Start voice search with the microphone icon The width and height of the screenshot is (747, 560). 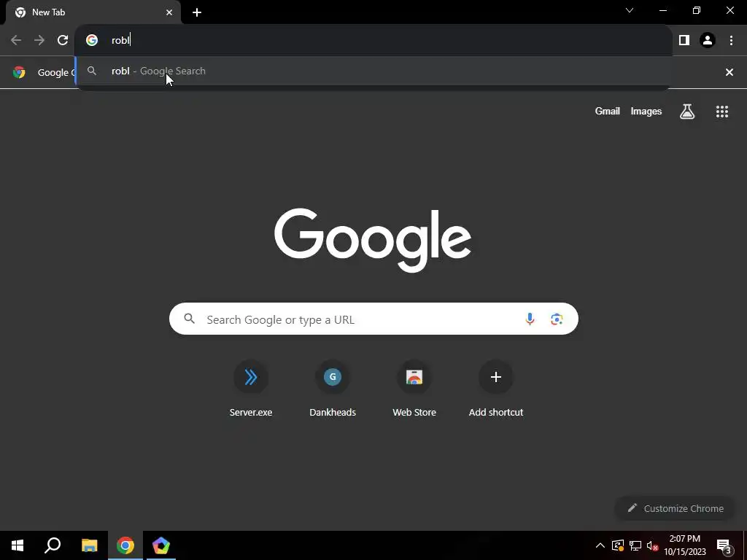pyautogui.click(x=530, y=319)
